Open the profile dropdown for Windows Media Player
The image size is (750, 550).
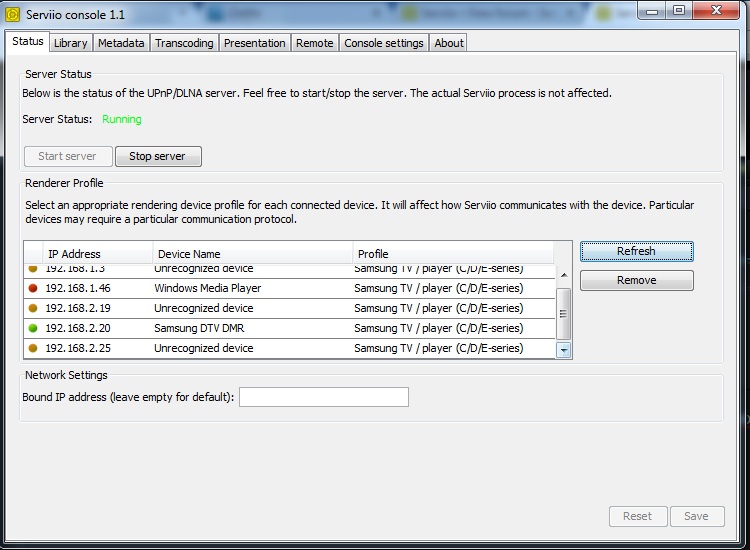tap(453, 288)
